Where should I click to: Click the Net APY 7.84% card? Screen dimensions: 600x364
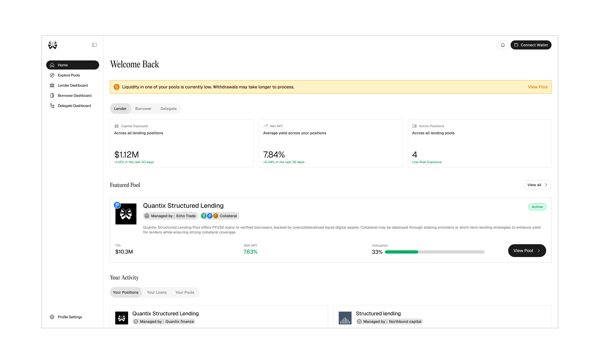pos(330,143)
